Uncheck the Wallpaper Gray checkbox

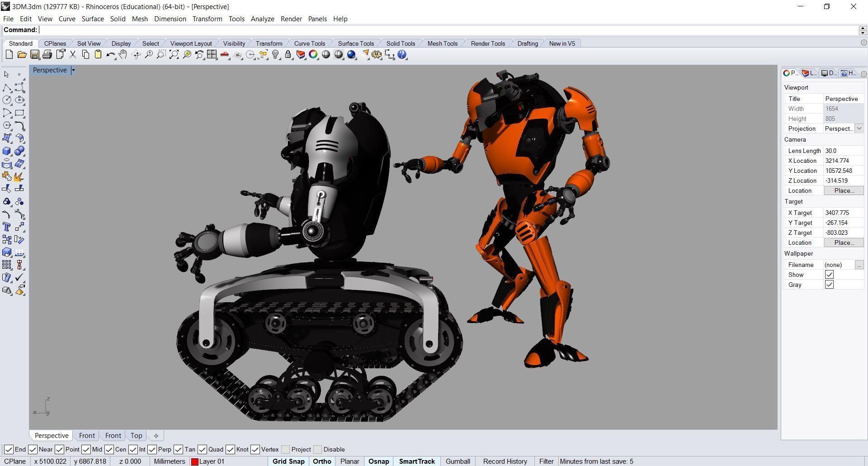click(x=829, y=285)
